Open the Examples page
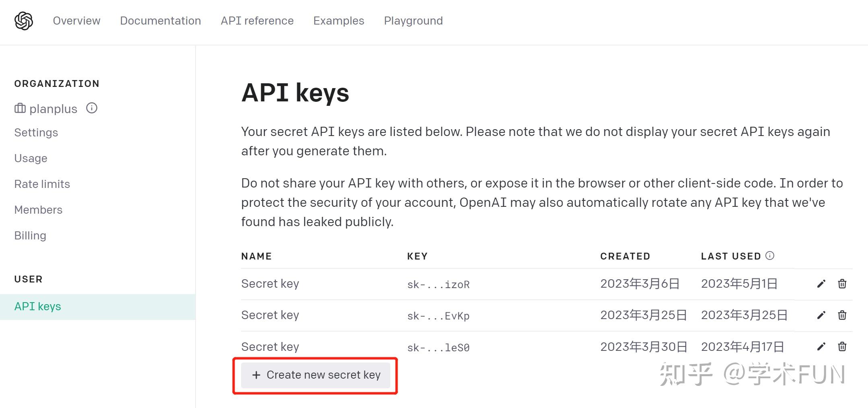Image resolution: width=868 pixels, height=408 pixels. pos(339,21)
